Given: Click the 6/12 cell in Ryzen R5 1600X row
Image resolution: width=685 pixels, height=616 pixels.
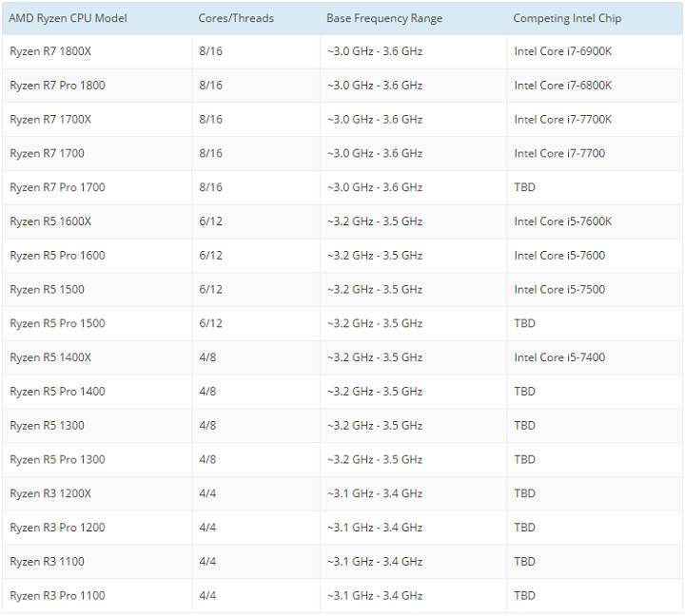Looking at the screenshot, I should [x=256, y=221].
